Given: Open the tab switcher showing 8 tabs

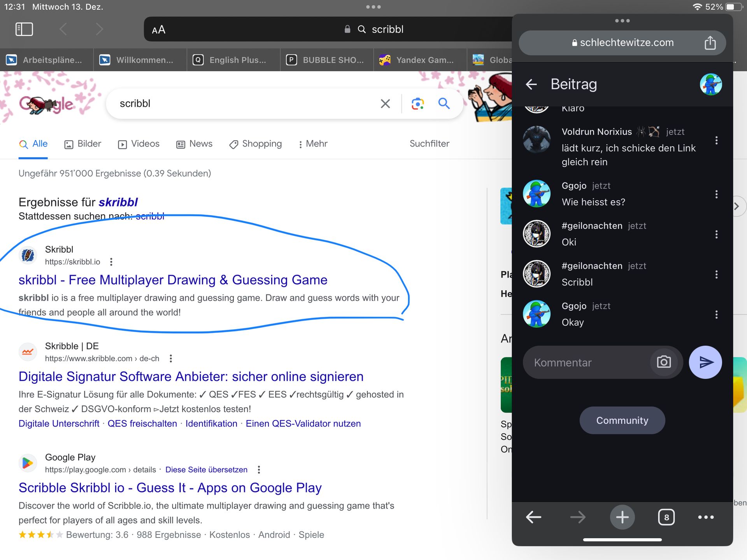Looking at the screenshot, I should (666, 517).
